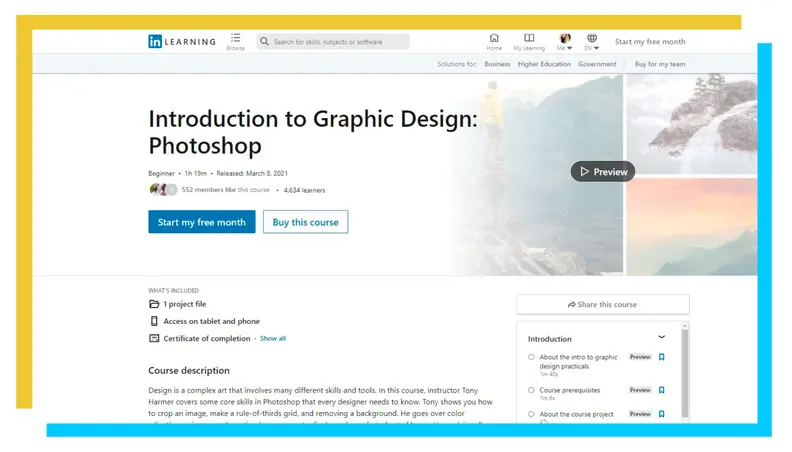Click the 1 project file folder icon

click(x=154, y=304)
